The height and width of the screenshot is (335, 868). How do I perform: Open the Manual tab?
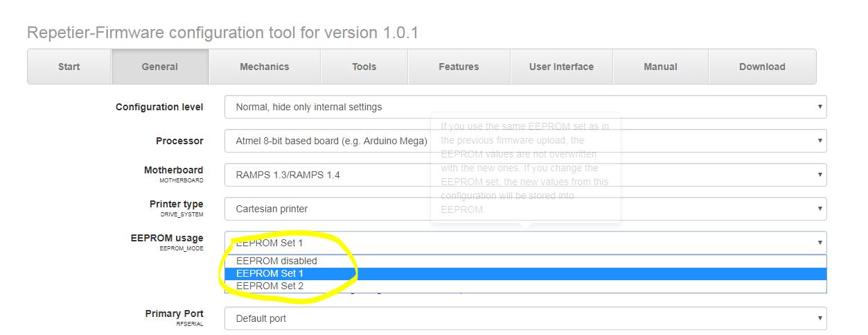pyautogui.click(x=660, y=67)
